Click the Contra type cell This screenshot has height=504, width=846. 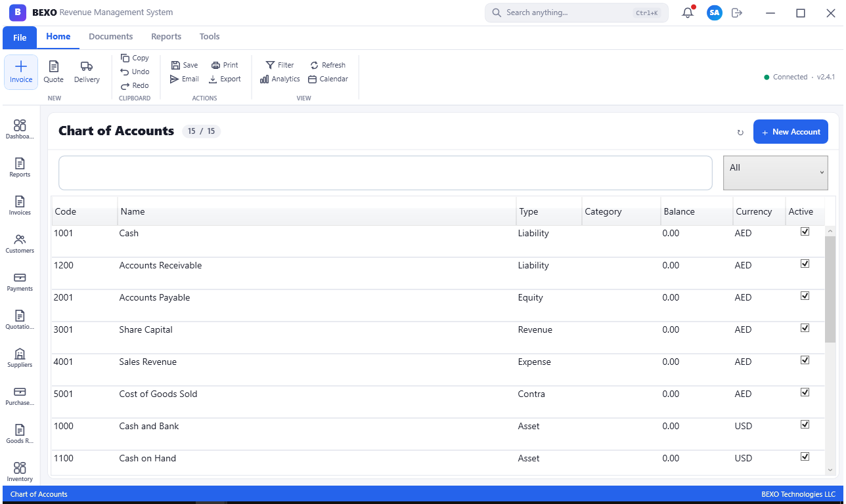point(549,402)
